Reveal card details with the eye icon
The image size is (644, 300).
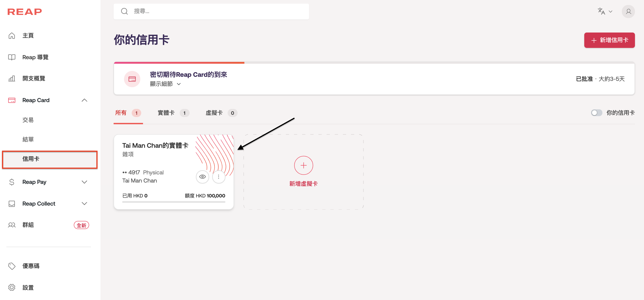(x=202, y=177)
